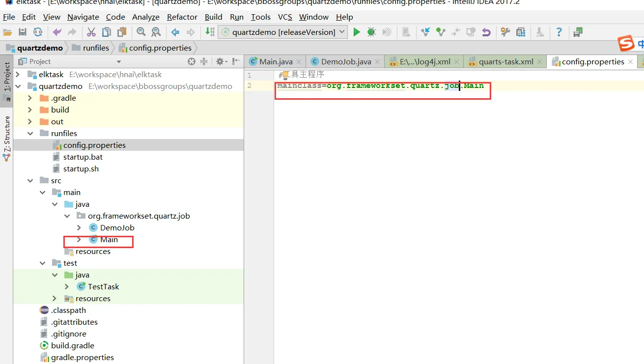644x364 pixels.
Task: Toggle the Structure tool window strip
Action: (x=7, y=134)
